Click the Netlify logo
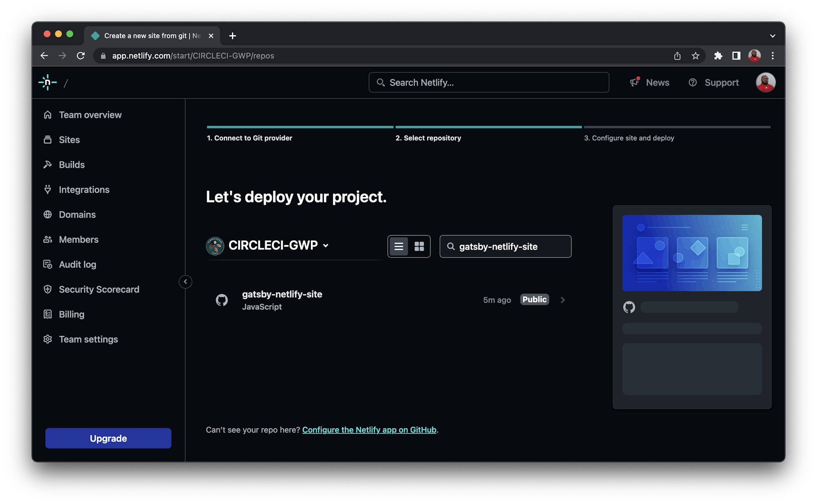 click(x=48, y=82)
